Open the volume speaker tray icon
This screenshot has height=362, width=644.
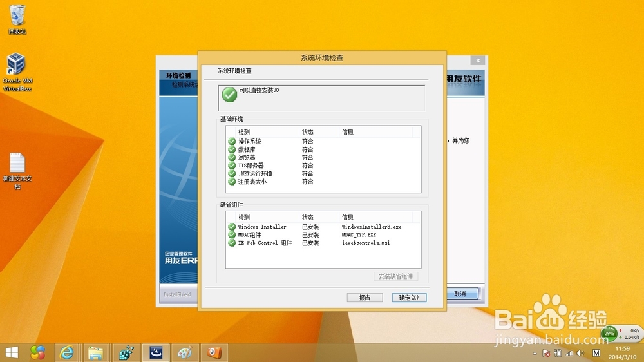pyautogui.click(x=580, y=353)
